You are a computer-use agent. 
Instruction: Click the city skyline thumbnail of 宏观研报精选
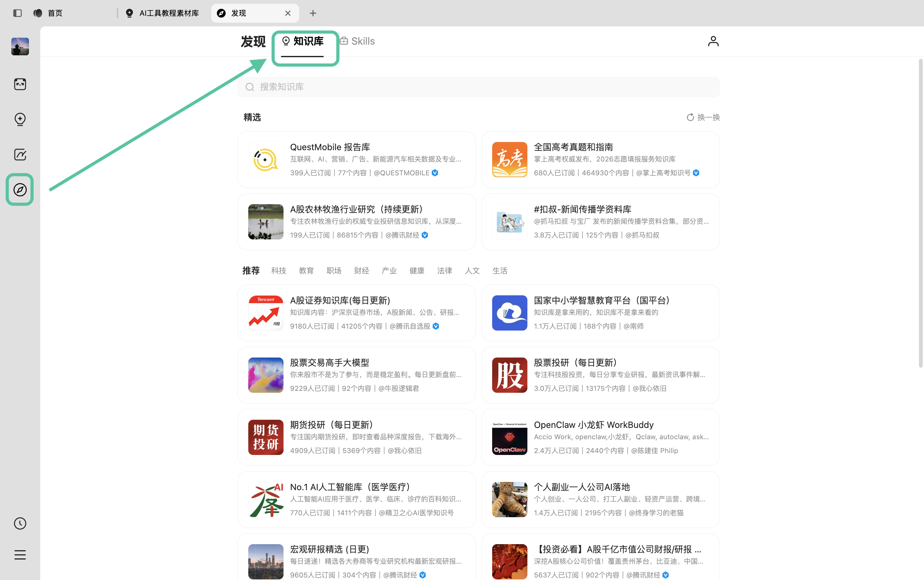point(266,561)
